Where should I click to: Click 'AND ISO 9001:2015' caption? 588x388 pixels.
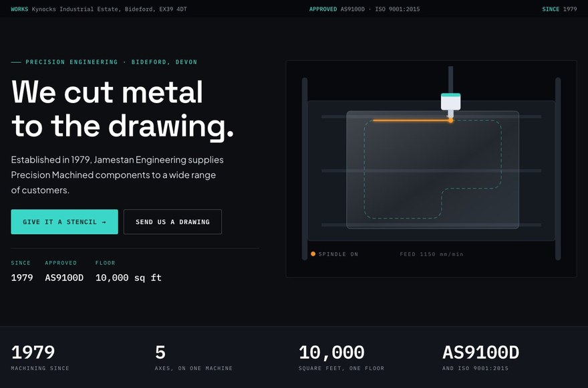475,369
